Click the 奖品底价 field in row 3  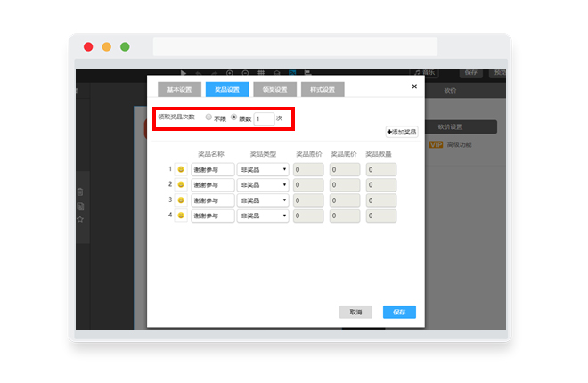click(x=345, y=200)
